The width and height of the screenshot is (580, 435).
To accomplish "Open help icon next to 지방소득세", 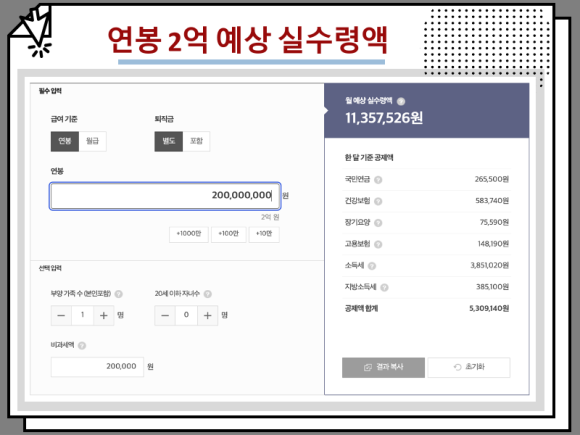I will [x=384, y=287].
